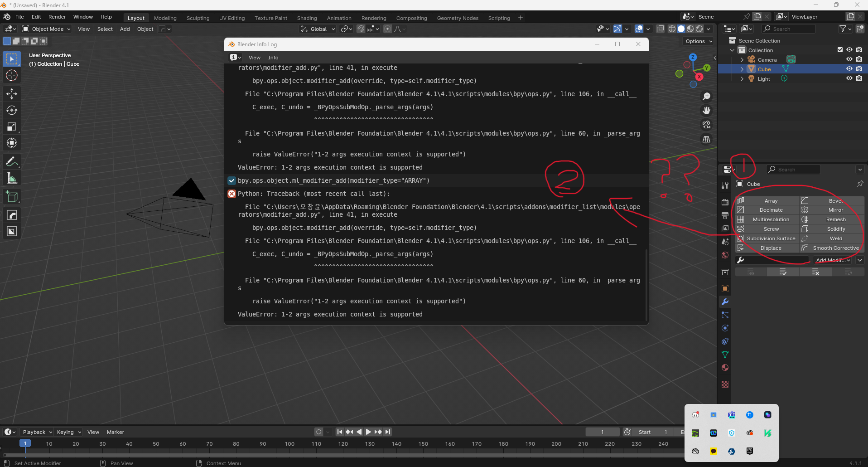The image size is (868, 467).
Task: Click the current frame marker 1
Action: click(25, 443)
